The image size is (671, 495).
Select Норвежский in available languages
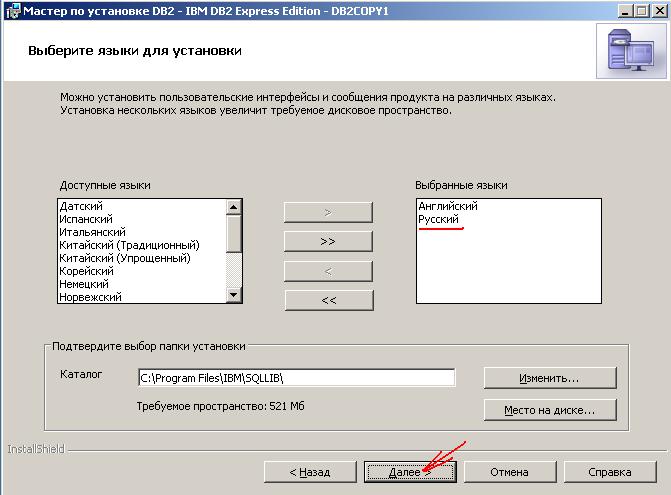click(x=90, y=297)
